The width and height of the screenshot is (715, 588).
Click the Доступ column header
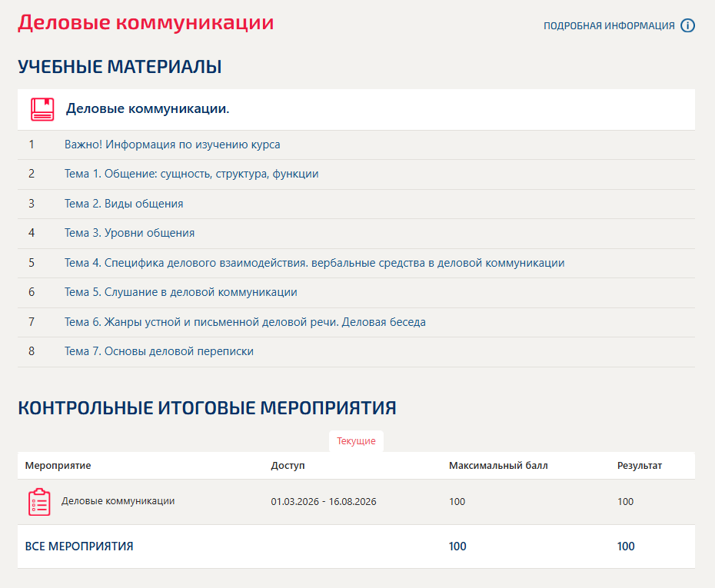pyautogui.click(x=288, y=465)
